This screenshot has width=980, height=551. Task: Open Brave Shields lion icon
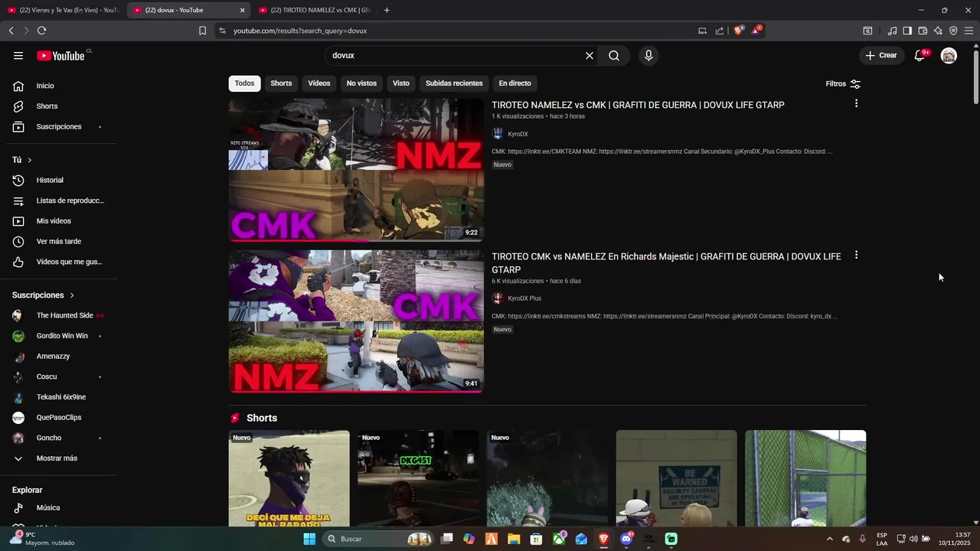[x=738, y=31]
